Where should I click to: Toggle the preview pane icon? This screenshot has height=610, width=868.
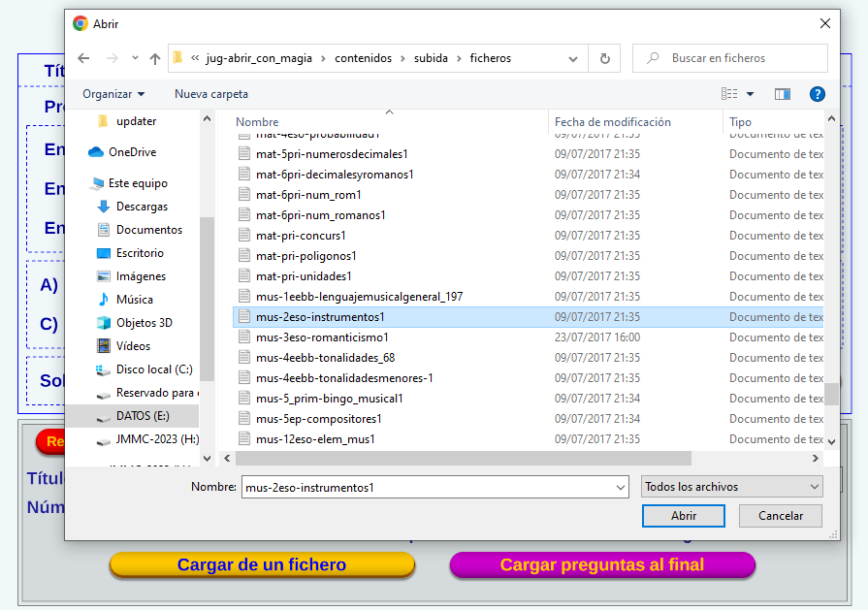[783, 94]
